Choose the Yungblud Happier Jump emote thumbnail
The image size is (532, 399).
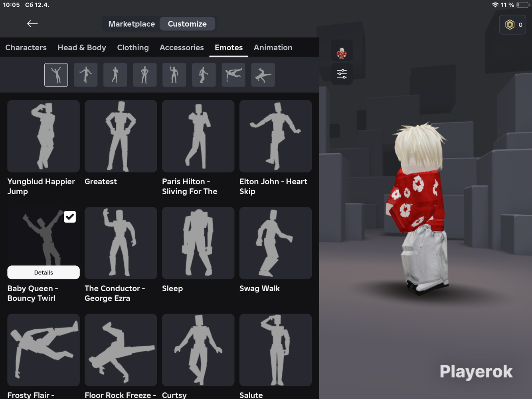[x=44, y=136]
